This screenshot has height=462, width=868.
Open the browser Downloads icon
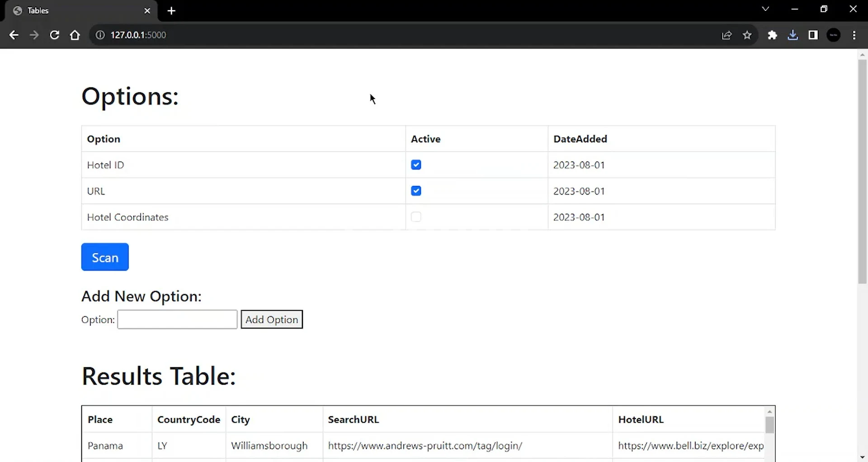pos(793,35)
